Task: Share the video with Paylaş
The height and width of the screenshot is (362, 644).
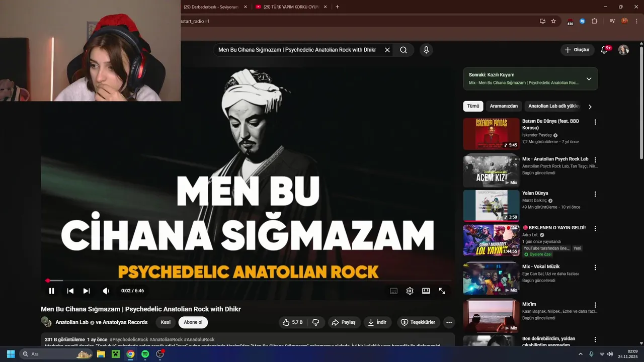Action: click(344, 322)
